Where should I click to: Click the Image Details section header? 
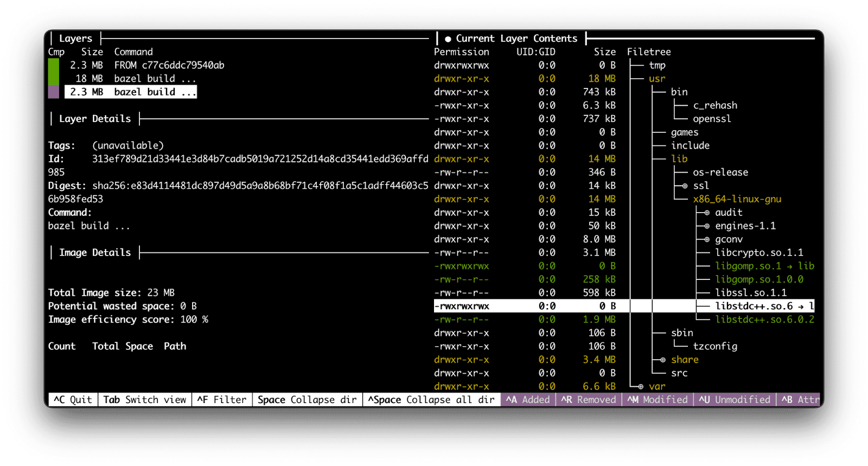95,253
